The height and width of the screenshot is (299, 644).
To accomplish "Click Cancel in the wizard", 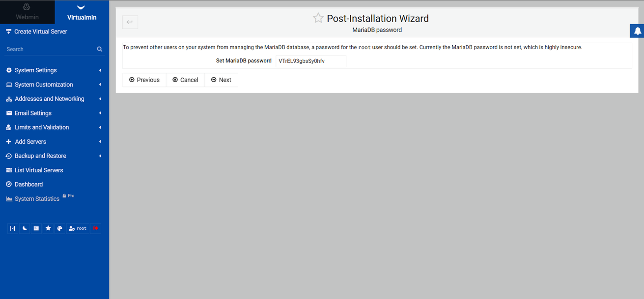I will 185,80.
